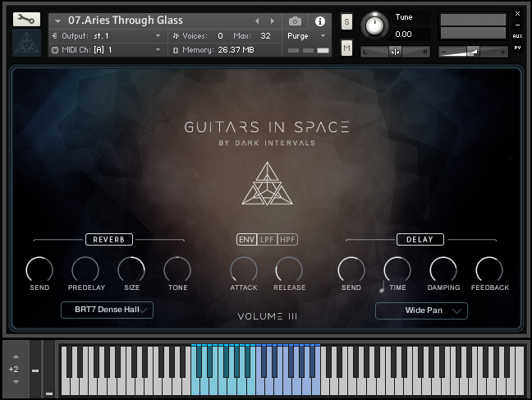Increase volume with the plus sign
Viewport: 532px width, 400px height.
tap(502, 53)
